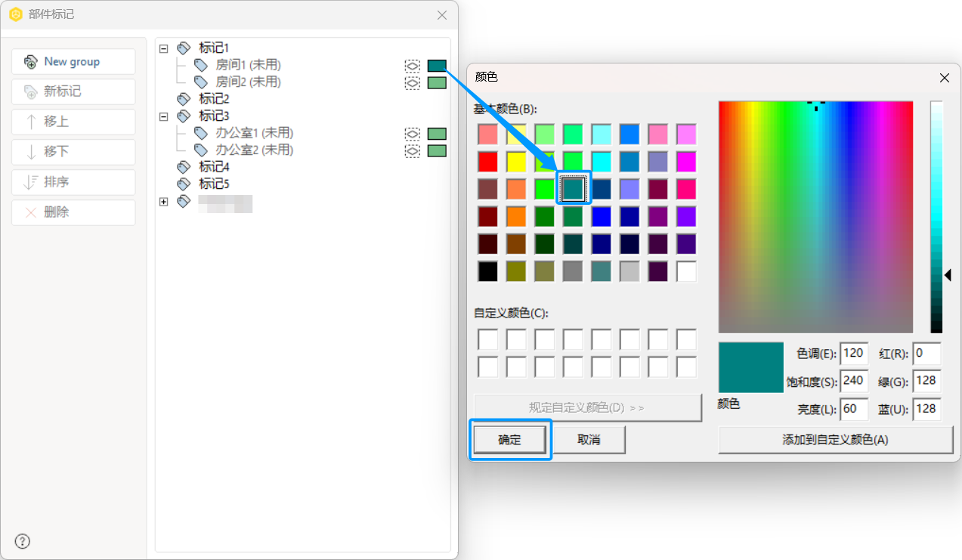Pick yellow basic color in second row

pos(516,162)
